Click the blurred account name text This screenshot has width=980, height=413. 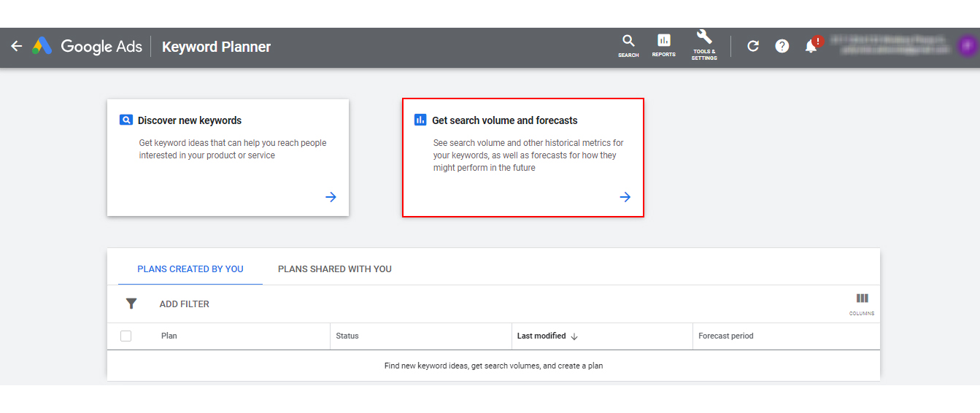[x=890, y=45]
